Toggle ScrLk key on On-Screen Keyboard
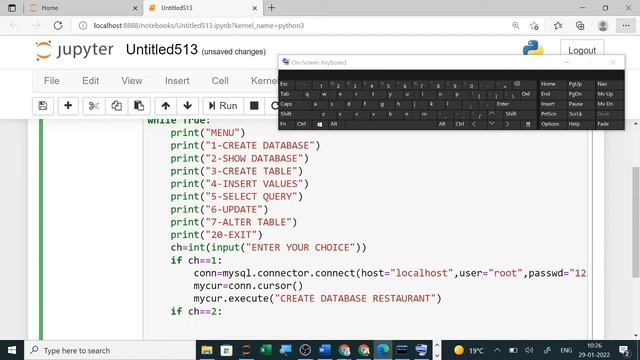 [x=576, y=114]
